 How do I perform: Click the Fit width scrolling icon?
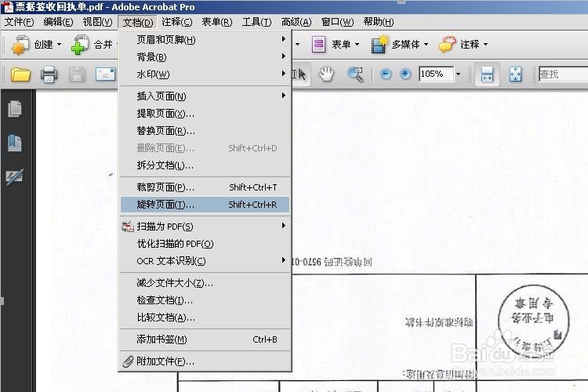coord(487,74)
